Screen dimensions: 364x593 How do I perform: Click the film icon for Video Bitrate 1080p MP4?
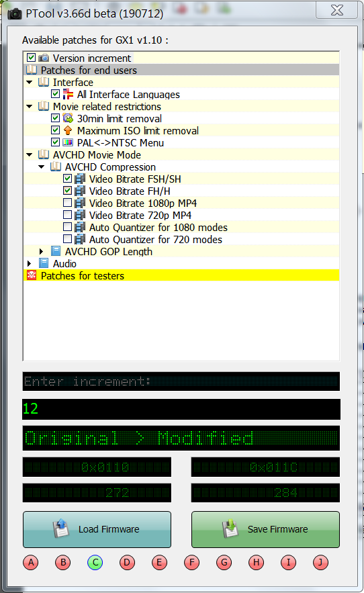pyautogui.click(x=80, y=203)
